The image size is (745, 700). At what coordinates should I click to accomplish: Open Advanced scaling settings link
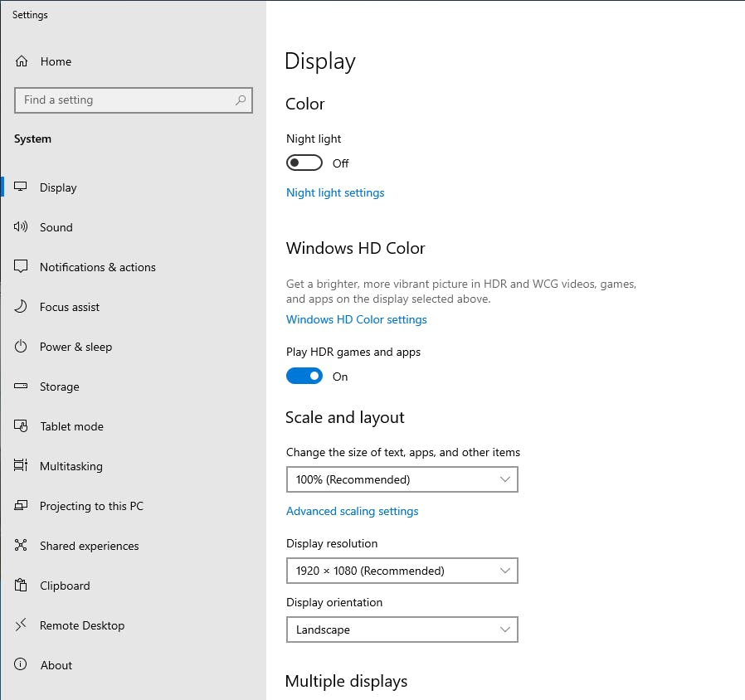click(x=352, y=511)
